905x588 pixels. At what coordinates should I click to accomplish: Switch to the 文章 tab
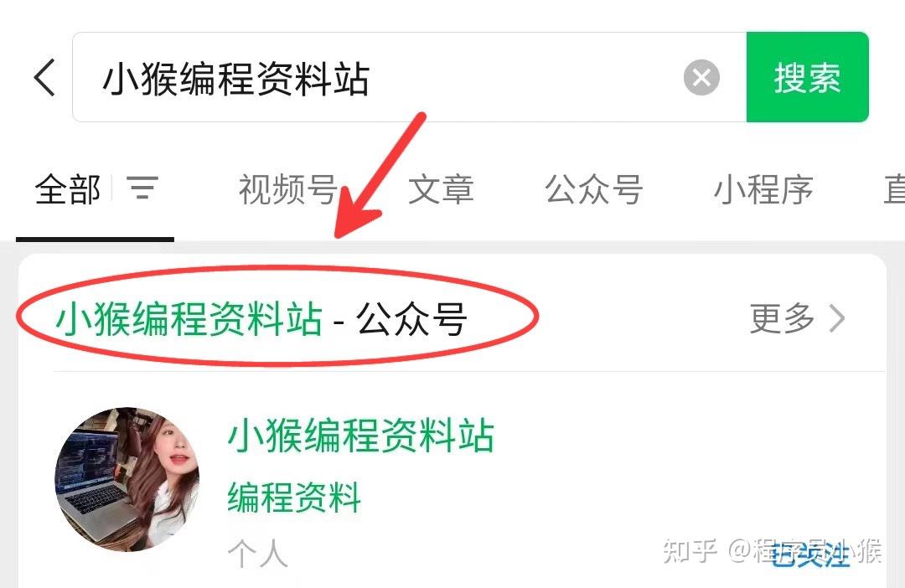pyautogui.click(x=441, y=189)
